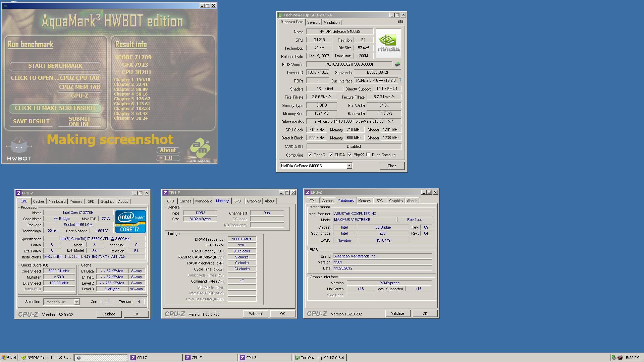Click the GPU name field NVIDIA GeForce 8400GS
644x362 pixels.
[339, 32]
